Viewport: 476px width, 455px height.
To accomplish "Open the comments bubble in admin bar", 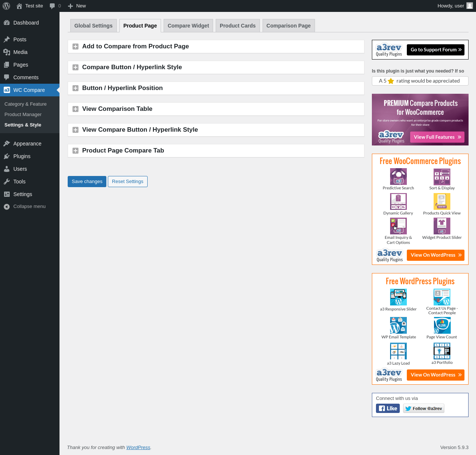I will 52,6.
